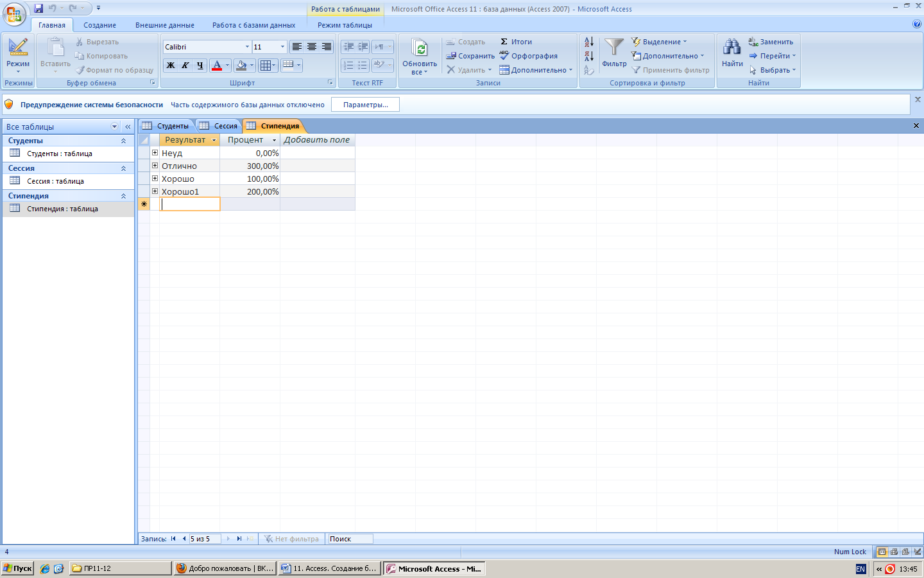Click Сохранить record button

coord(470,56)
